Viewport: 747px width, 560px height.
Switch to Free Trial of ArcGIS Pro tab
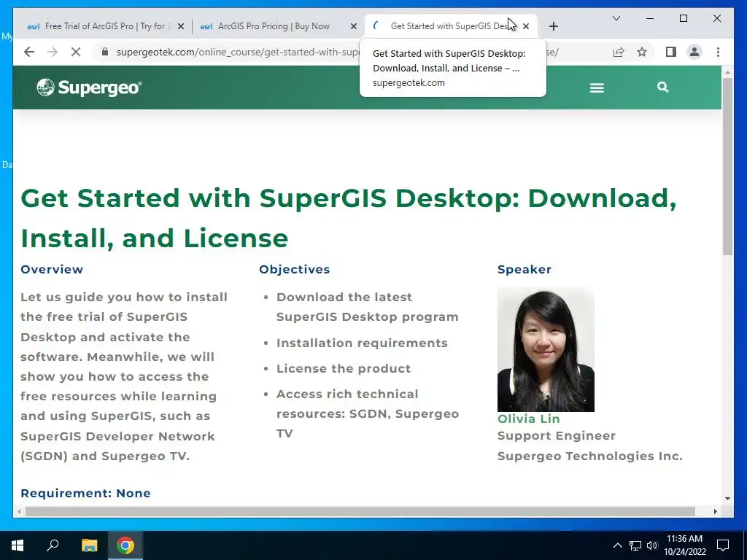[x=104, y=26]
